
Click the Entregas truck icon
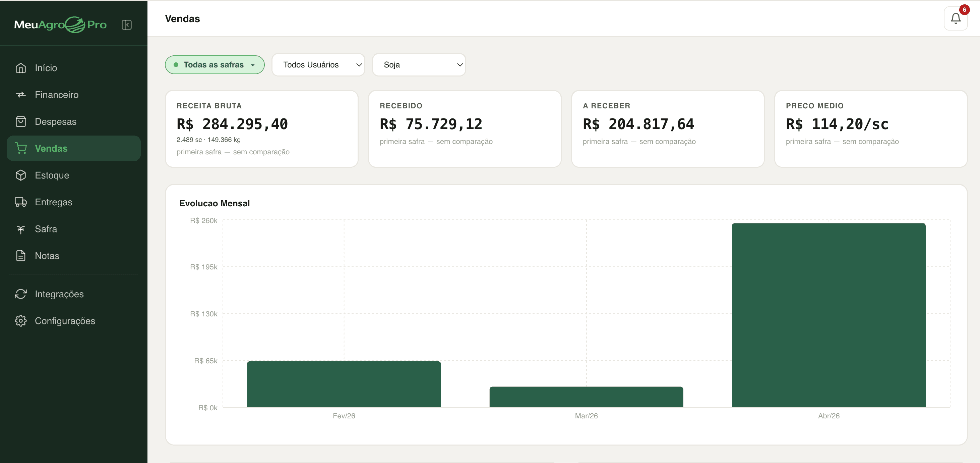tap(21, 202)
